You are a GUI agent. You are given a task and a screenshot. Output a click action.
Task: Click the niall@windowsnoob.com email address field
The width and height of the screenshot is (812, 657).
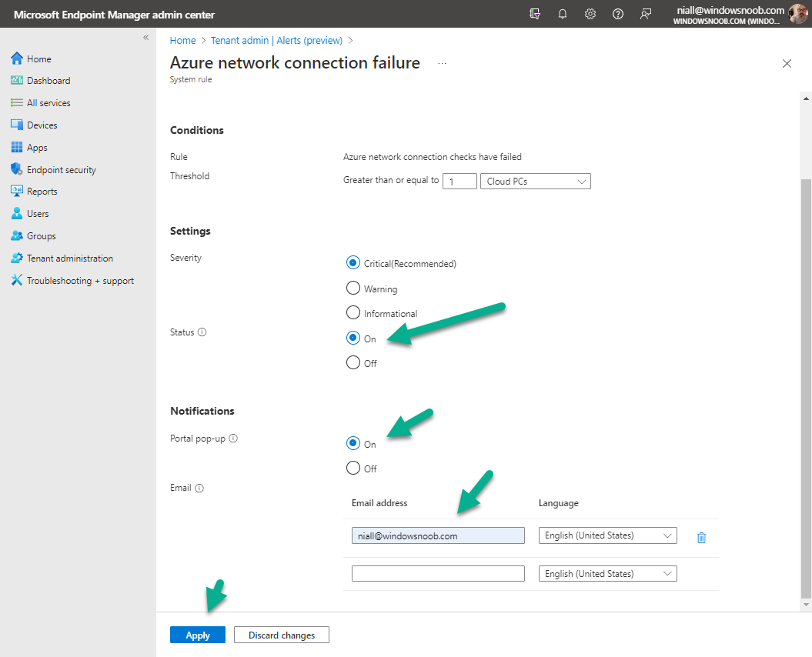pyautogui.click(x=438, y=535)
